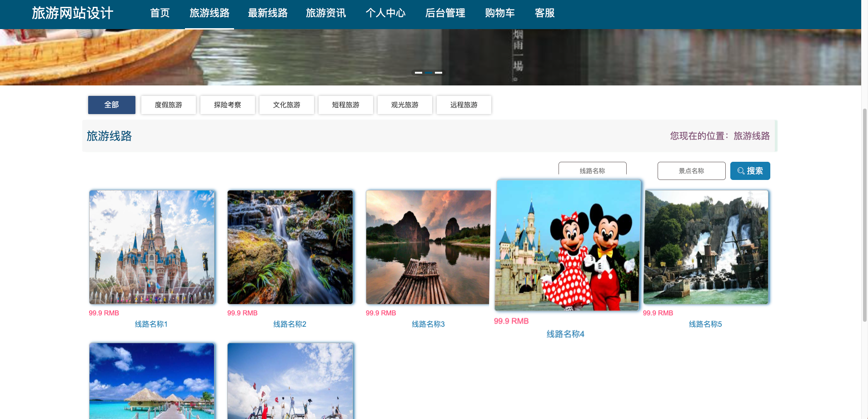The image size is (868, 419).
Task: Filter by 度假旅游 category
Action: [x=169, y=105]
